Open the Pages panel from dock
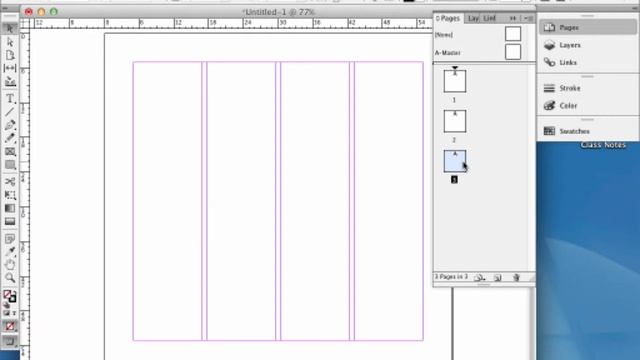The height and width of the screenshot is (360, 640). coord(588,27)
